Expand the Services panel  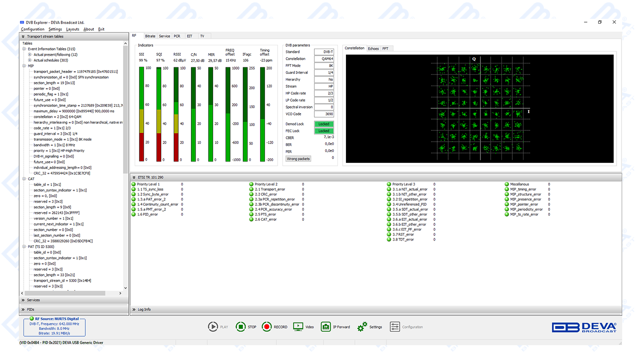33,300
